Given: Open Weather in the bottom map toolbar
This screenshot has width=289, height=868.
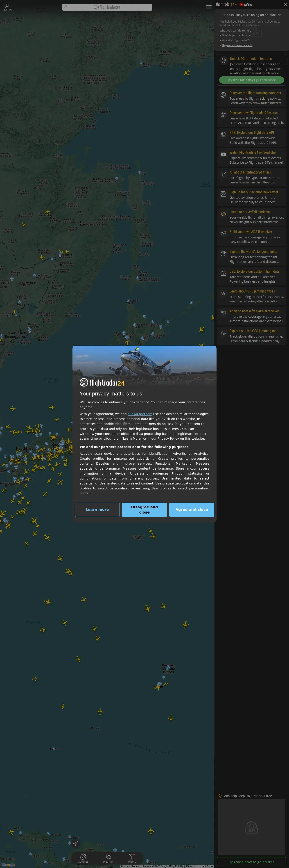Looking at the screenshot, I should click(x=108, y=858).
